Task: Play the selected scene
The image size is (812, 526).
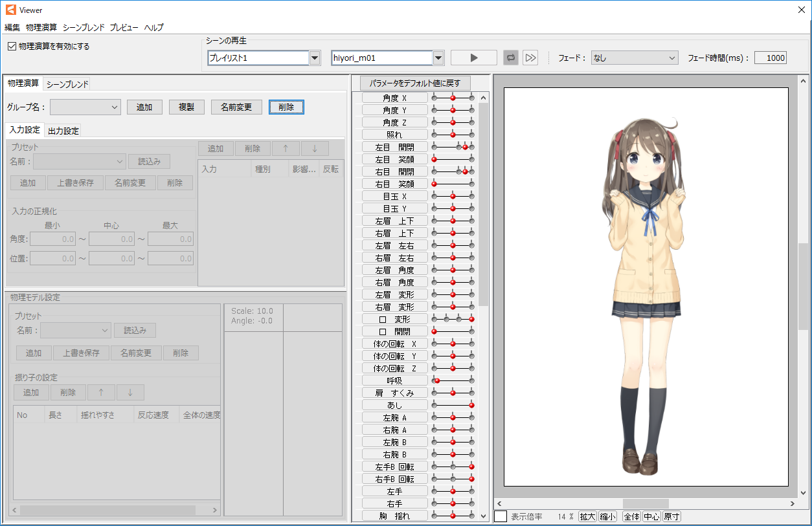Action: pos(474,58)
